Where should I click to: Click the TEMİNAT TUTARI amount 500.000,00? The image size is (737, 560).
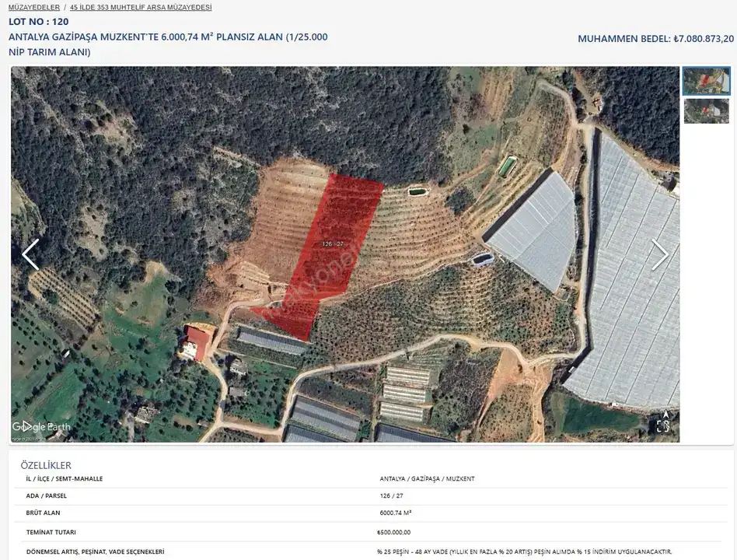[x=394, y=532]
